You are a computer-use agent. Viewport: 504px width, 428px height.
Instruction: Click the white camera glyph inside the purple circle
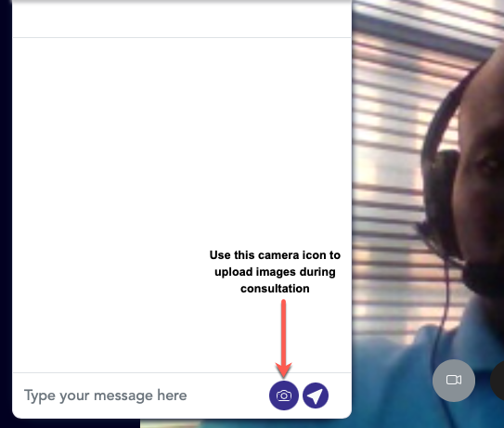(x=284, y=396)
